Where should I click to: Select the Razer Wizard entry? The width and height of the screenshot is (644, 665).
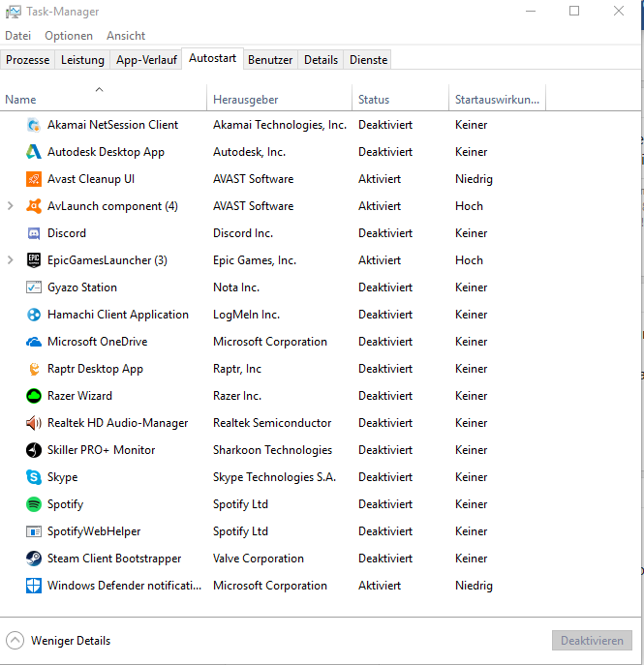pyautogui.click(x=79, y=396)
